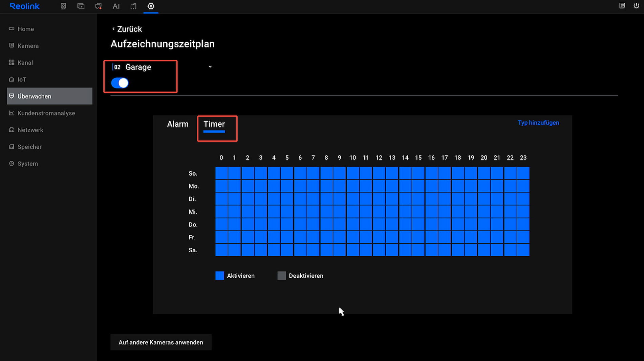Select the 02 Garage camera selector
The height and width of the screenshot is (361, 644).
coord(163,67)
